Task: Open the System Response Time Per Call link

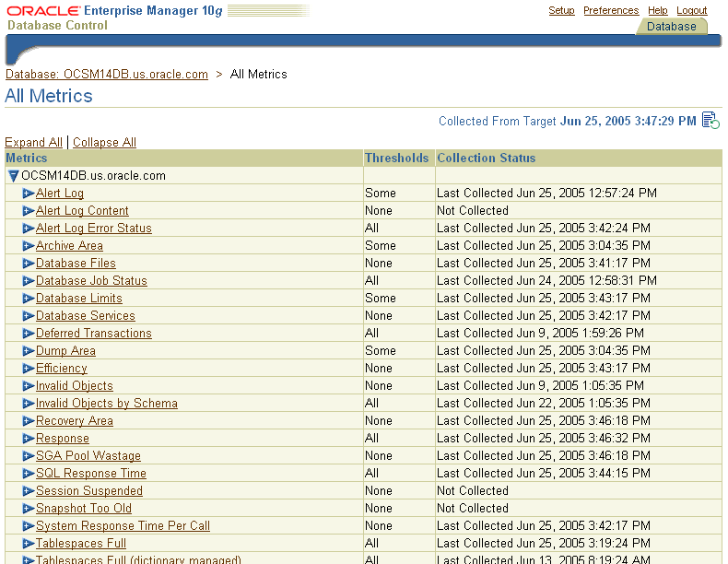Action: (123, 526)
